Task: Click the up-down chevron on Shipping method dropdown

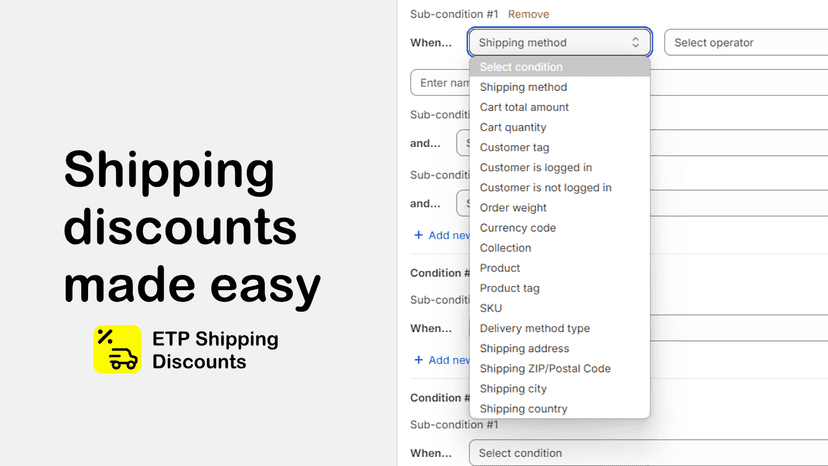Action: pyautogui.click(x=635, y=42)
